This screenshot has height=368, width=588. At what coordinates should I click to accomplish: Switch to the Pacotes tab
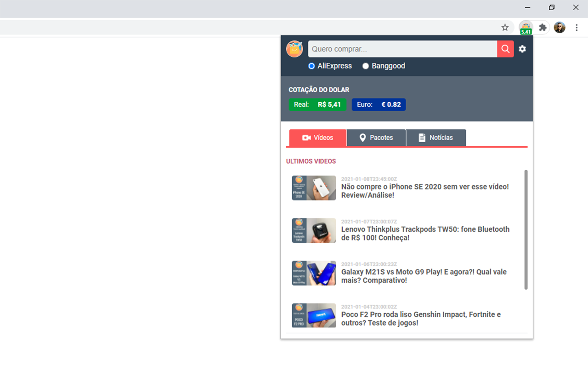(376, 138)
